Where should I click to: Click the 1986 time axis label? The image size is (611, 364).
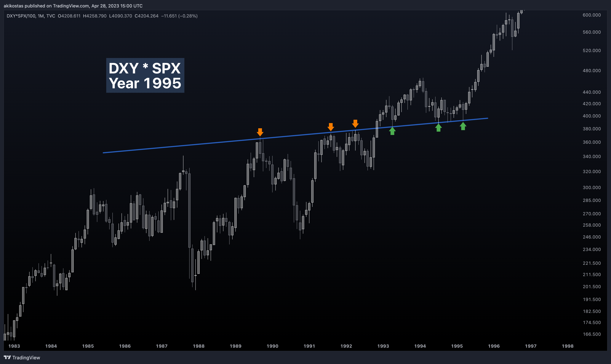pos(125,346)
